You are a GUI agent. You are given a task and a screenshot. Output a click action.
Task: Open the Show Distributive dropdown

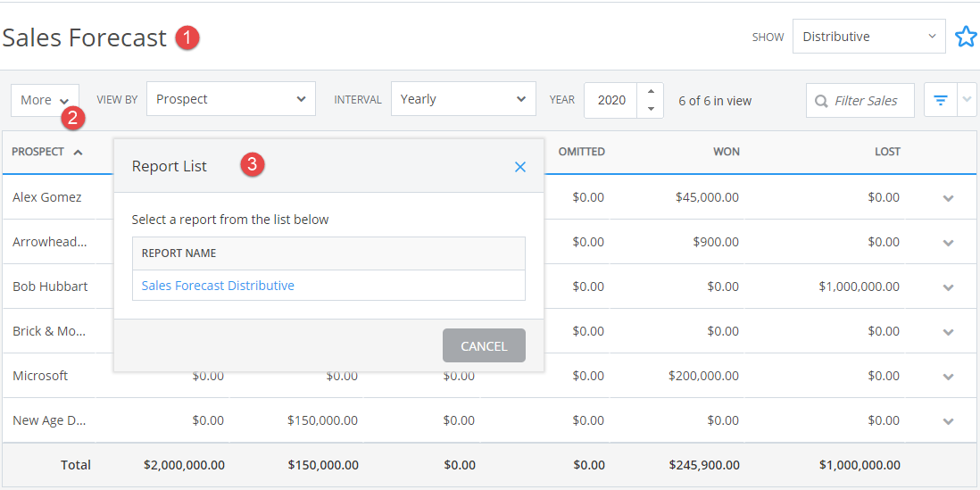point(868,37)
